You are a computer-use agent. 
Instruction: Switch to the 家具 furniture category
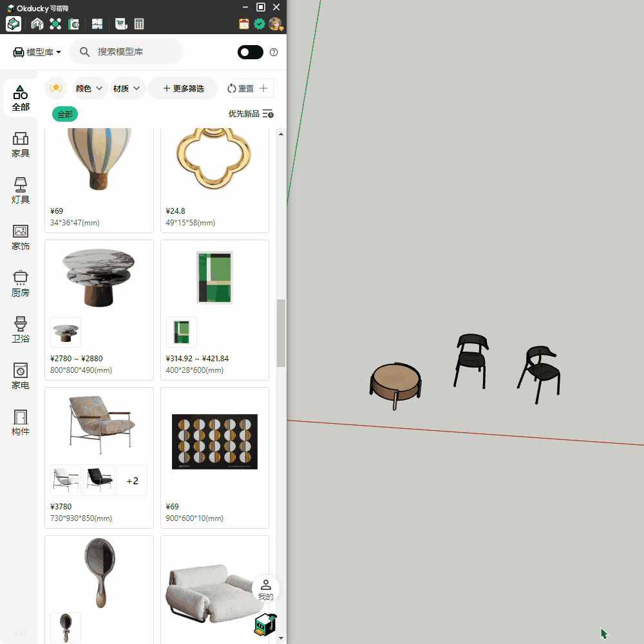click(21, 145)
